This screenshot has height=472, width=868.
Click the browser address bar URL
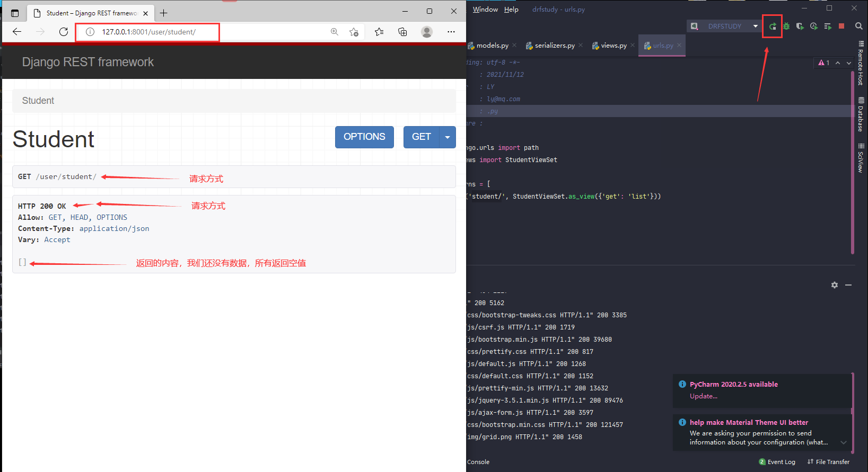coord(148,32)
